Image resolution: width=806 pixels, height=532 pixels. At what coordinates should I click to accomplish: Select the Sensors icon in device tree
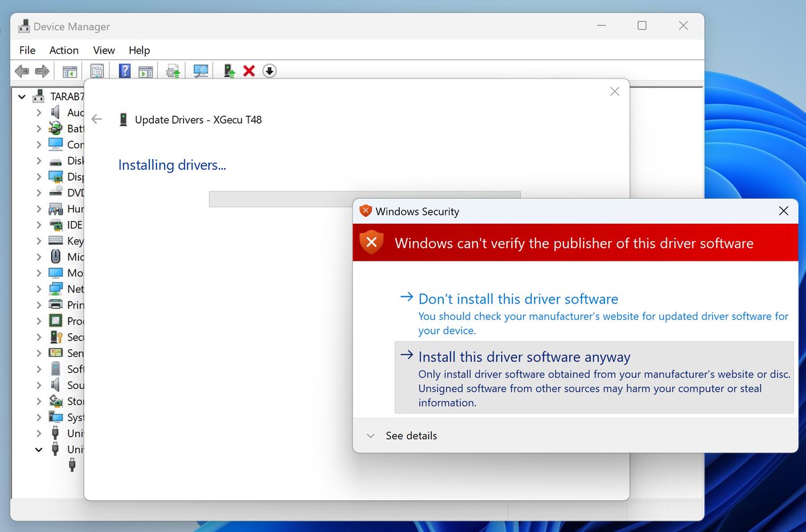point(55,353)
